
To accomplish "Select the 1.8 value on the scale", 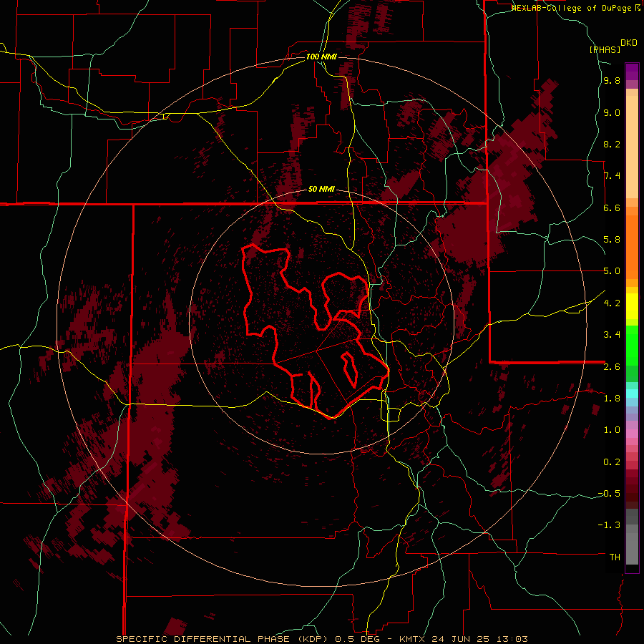I will coord(612,399).
